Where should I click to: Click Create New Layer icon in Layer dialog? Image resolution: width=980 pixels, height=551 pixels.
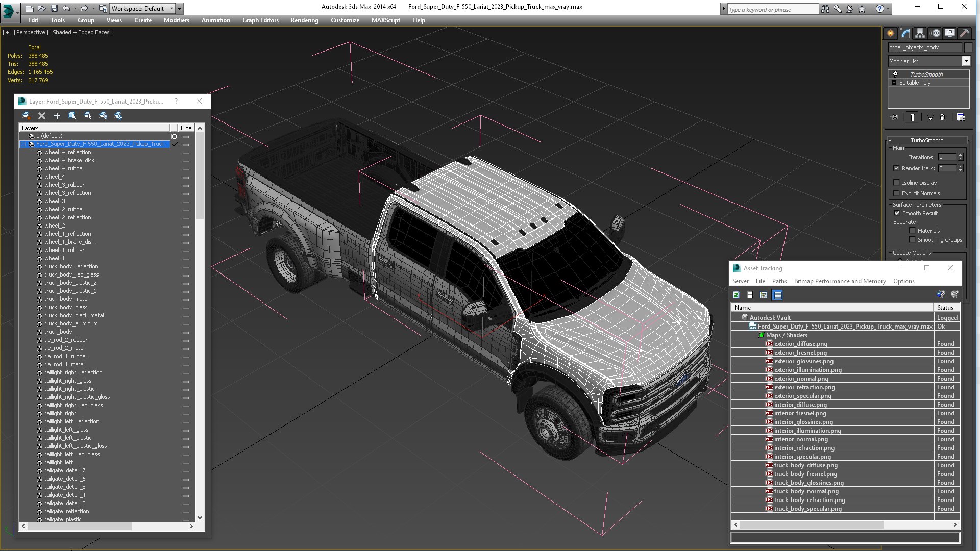click(x=27, y=116)
